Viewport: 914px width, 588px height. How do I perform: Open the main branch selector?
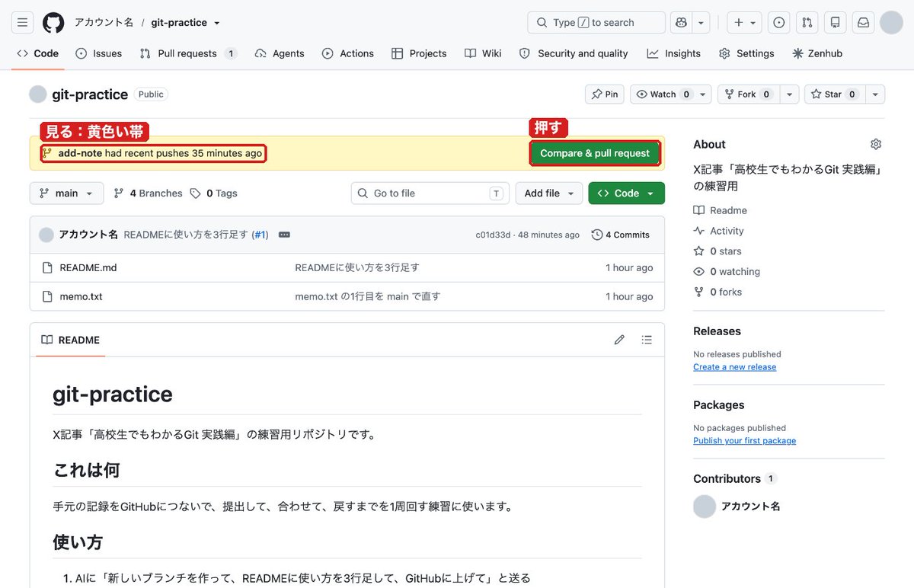point(67,193)
